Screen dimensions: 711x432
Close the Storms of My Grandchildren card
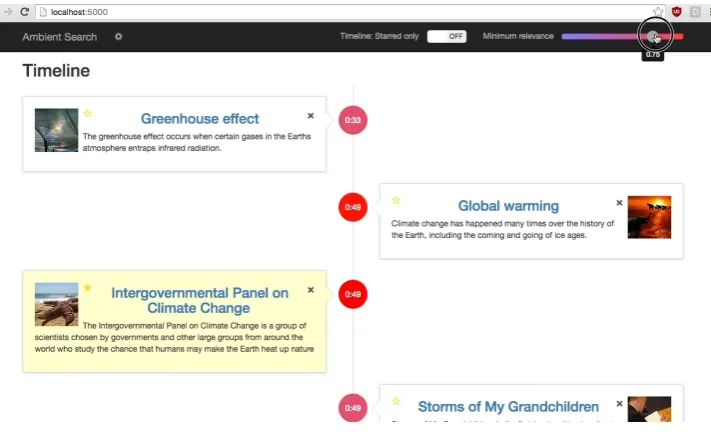[619, 403]
